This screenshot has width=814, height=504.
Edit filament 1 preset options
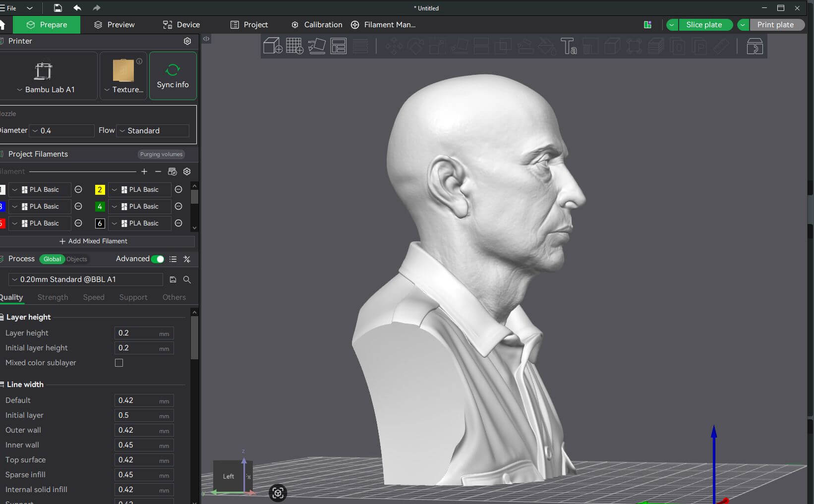point(78,189)
